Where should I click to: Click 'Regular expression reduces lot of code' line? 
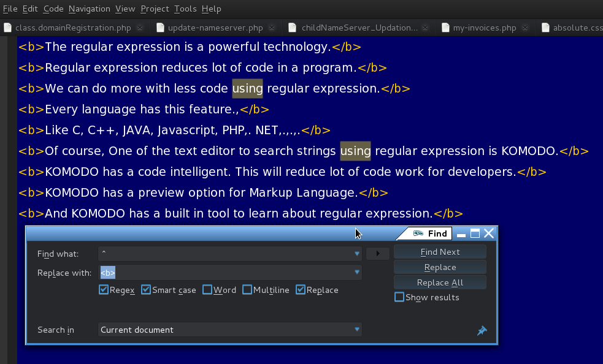(202, 67)
